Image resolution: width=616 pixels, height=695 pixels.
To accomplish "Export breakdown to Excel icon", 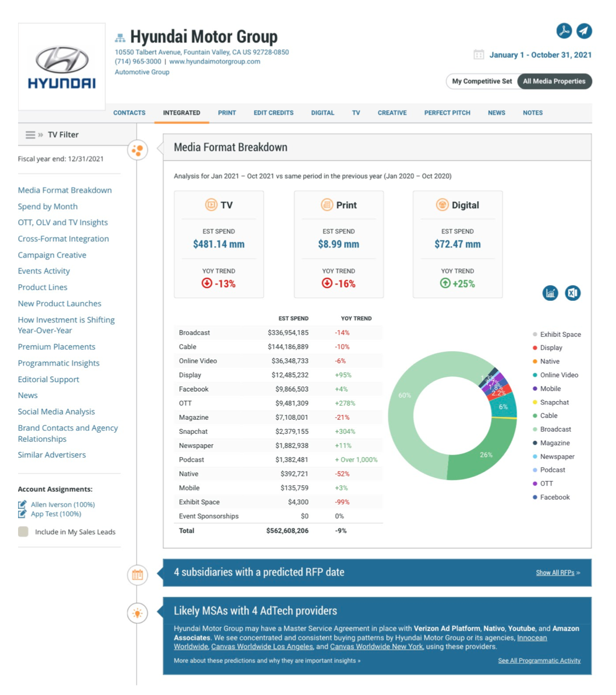I will point(572,293).
